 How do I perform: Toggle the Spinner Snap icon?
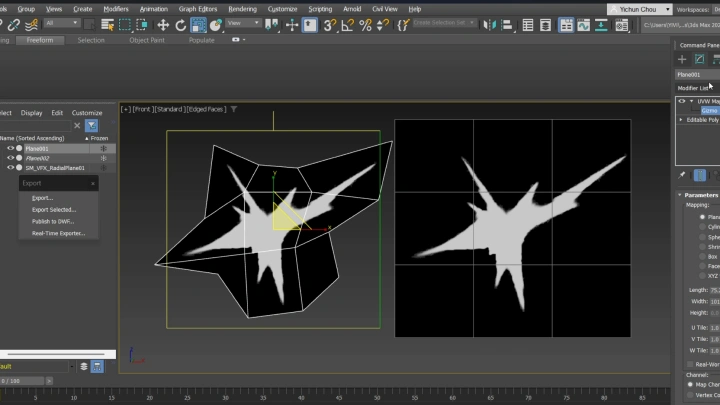[x=382, y=25]
